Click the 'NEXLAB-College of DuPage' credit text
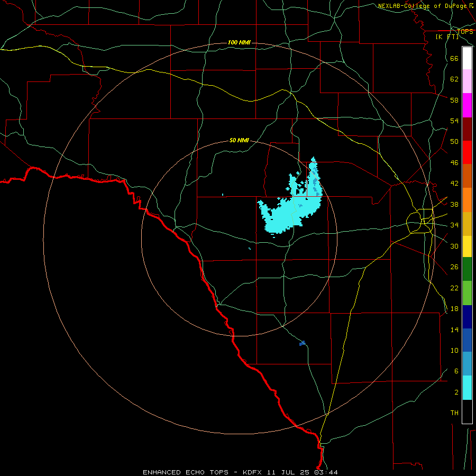The height and width of the screenshot is (476, 476). tap(422, 6)
